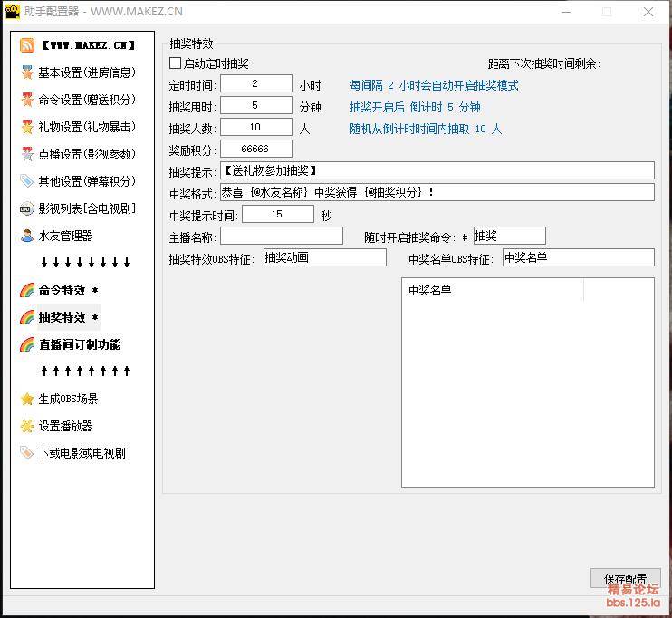Close the 助手配置器 window
This screenshot has width=672, height=618.
pyautogui.click(x=648, y=12)
